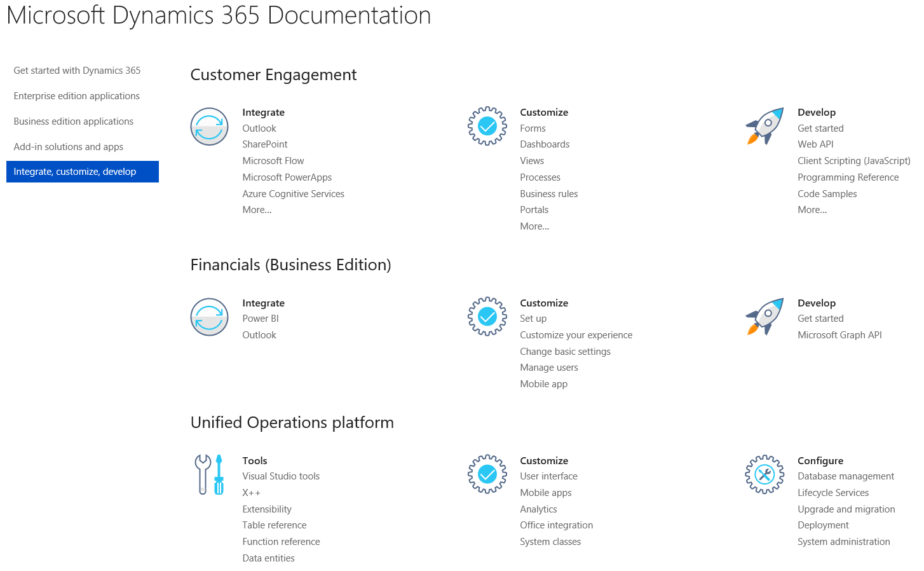This screenshot has height=571, width=924.
Task: Click the Financials Develop rocket icon
Action: (x=764, y=317)
